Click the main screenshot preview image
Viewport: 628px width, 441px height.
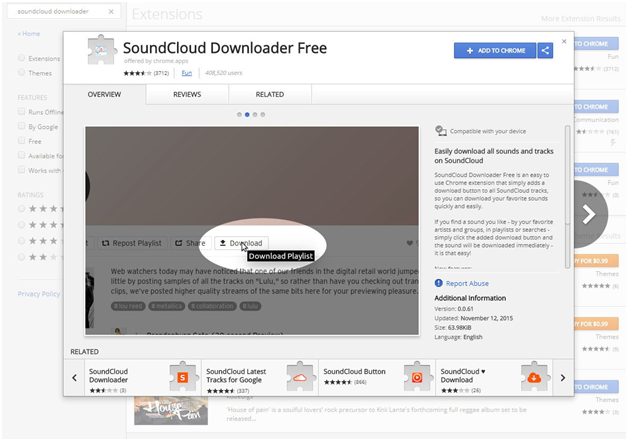click(x=252, y=231)
